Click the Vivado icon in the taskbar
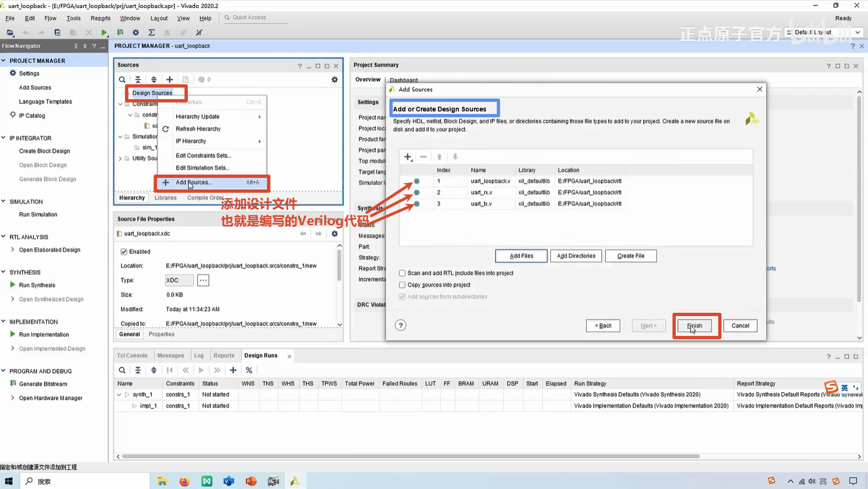Screen dimensions: 868x489 tap(295, 481)
